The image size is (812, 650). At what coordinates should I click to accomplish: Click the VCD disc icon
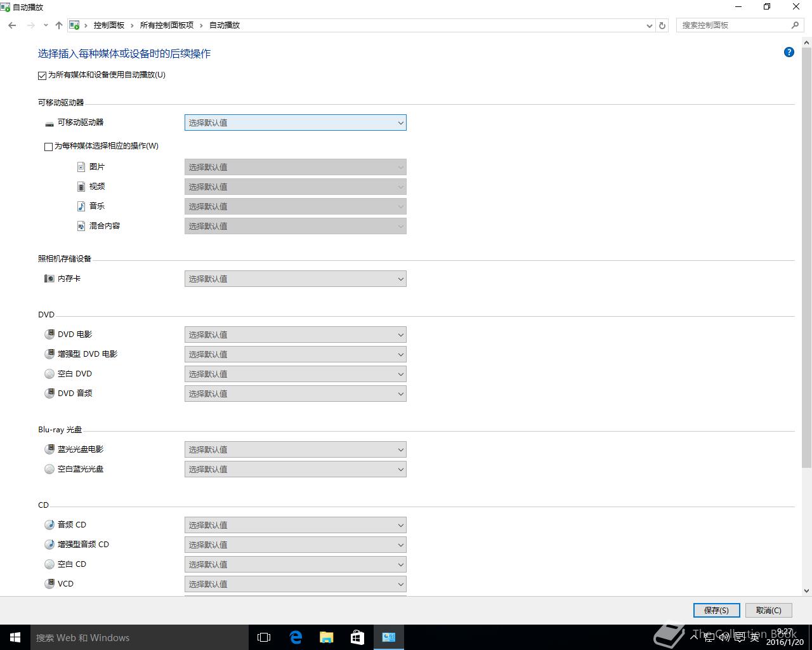point(49,584)
